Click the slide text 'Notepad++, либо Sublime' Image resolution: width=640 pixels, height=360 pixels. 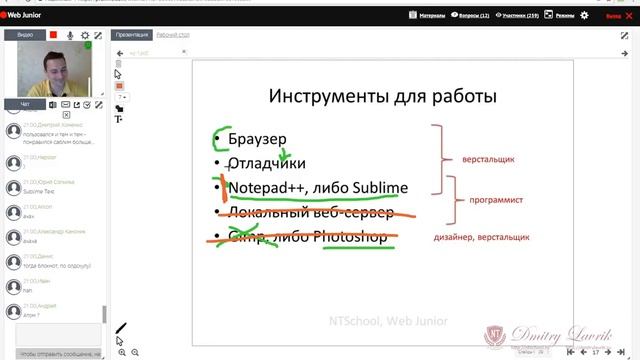(x=318, y=188)
